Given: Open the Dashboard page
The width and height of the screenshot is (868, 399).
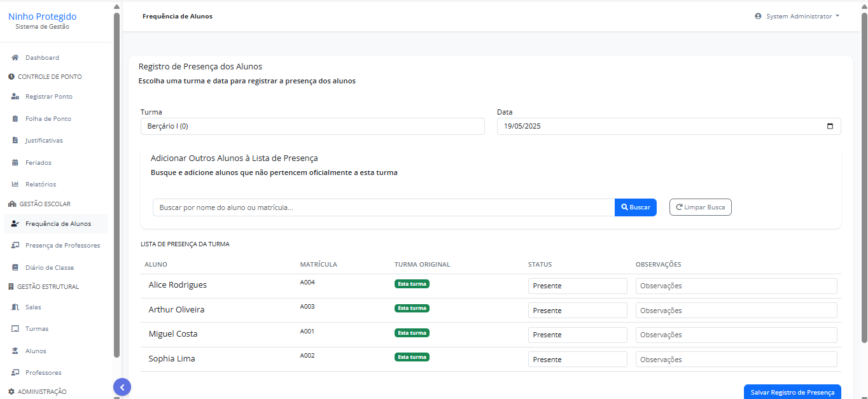Looking at the screenshot, I should tap(42, 58).
